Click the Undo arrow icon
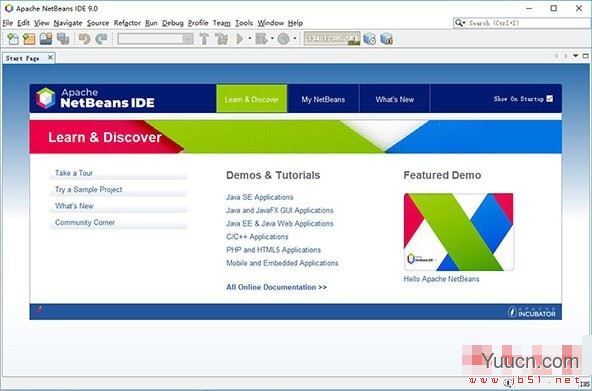Viewport: 592px width, 391px height. [x=85, y=38]
